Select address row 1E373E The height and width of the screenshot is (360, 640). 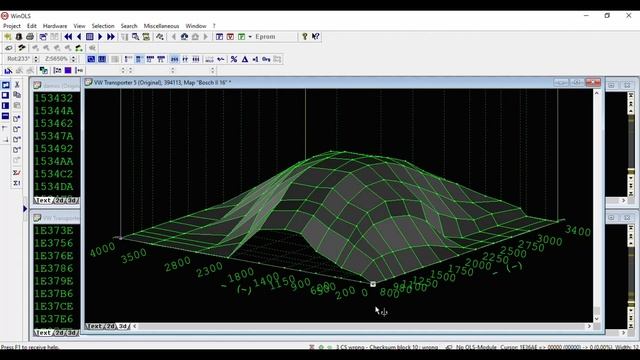tap(53, 231)
